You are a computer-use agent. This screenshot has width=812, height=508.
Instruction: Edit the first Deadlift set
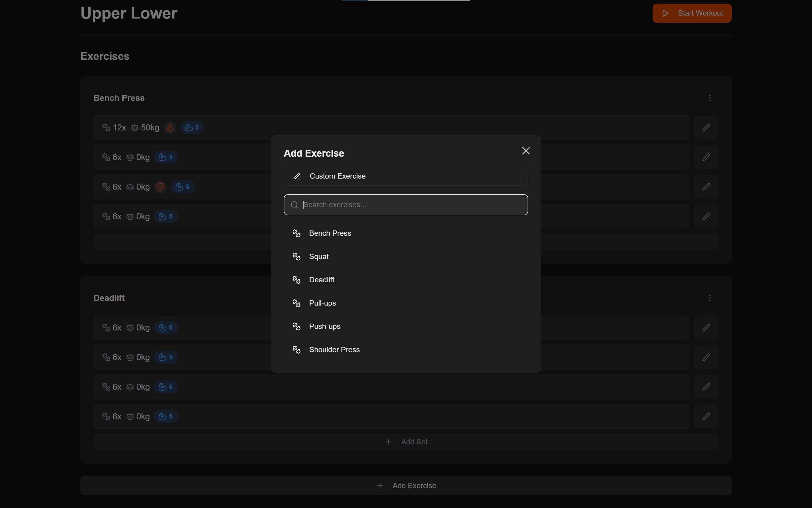(706, 328)
